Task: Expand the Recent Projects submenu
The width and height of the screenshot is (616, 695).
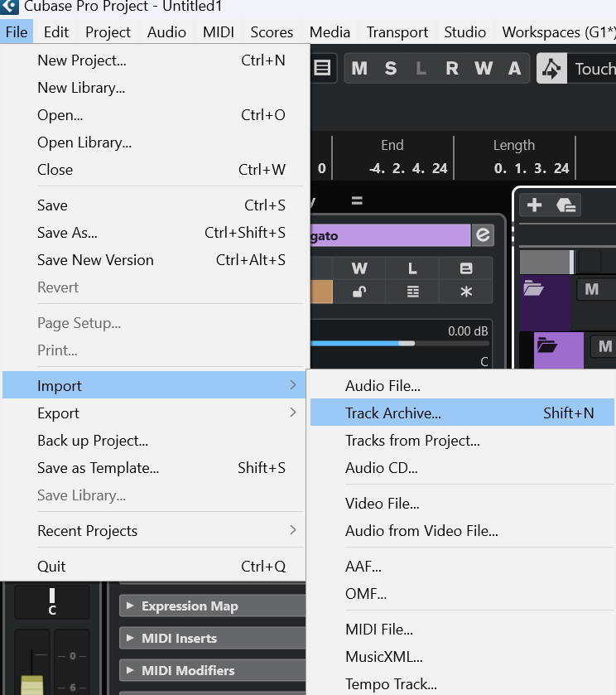Action: pyautogui.click(x=154, y=530)
